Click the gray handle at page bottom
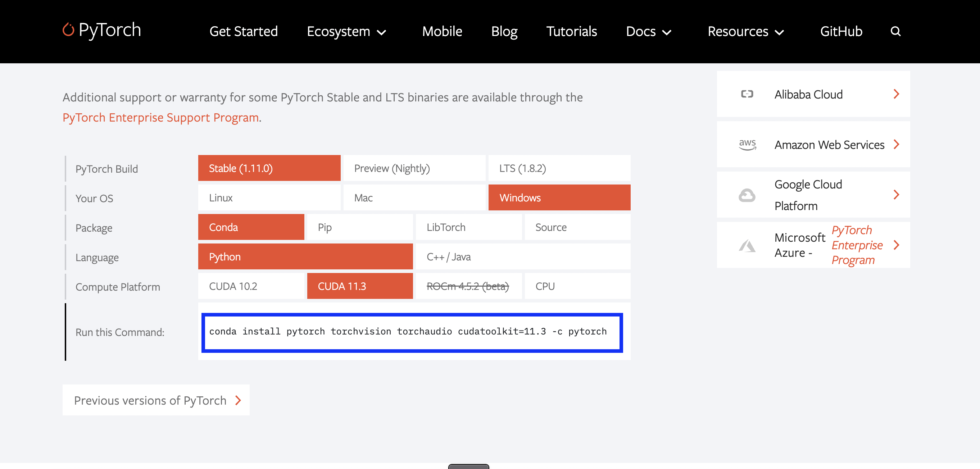980x469 pixels. [469, 466]
